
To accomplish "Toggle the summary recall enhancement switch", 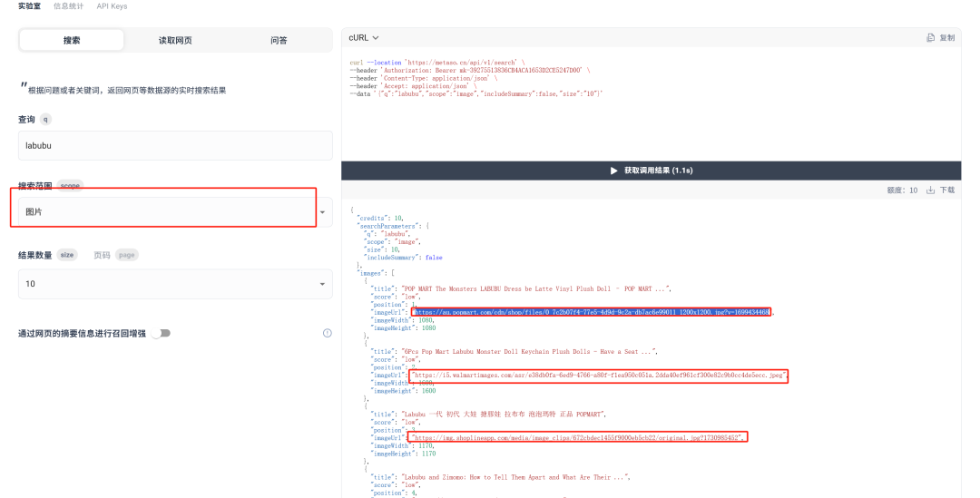I will [162, 333].
